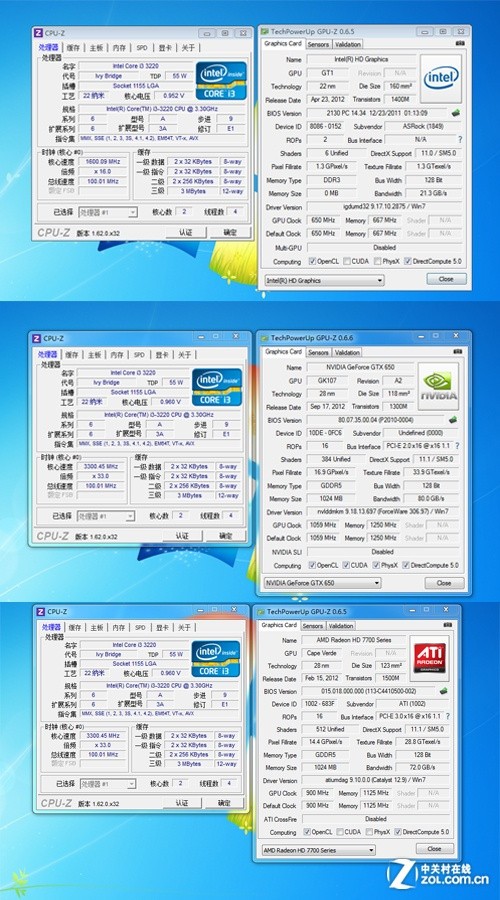Screen dimensions: 500x900
Task: Click the NVIDIA logo in the GPU-Z window
Action: pos(438,386)
